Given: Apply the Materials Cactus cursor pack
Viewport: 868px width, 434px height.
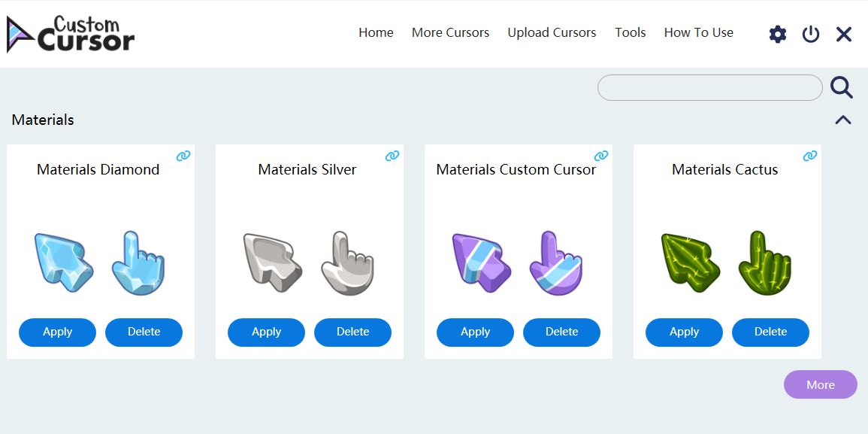Looking at the screenshot, I should click(684, 332).
